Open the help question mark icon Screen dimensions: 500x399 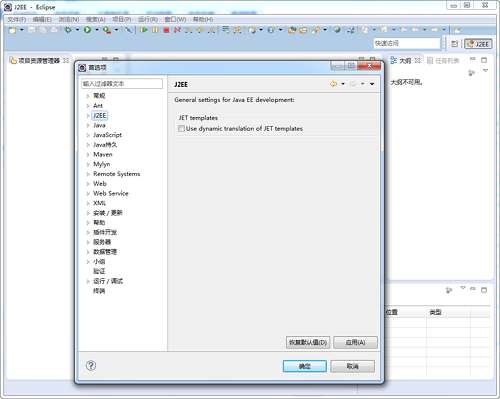tap(91, 366)
